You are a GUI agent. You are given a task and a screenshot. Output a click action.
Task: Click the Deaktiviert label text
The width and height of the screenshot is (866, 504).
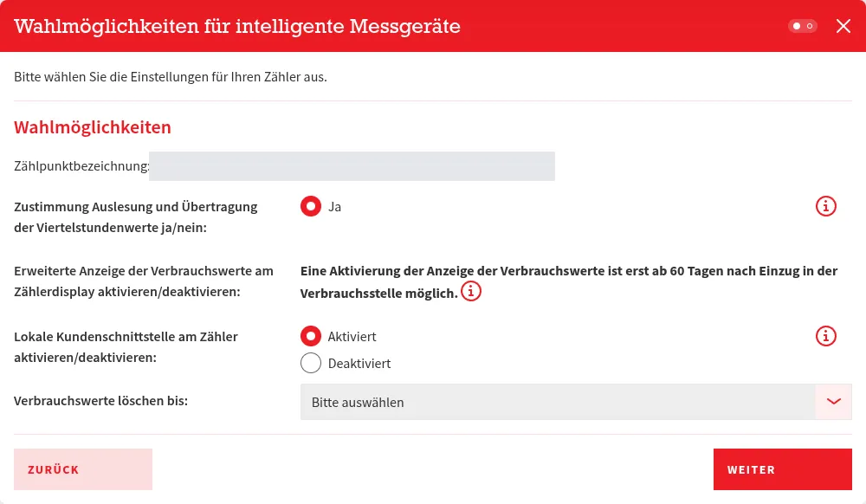(x=359, y=364)
